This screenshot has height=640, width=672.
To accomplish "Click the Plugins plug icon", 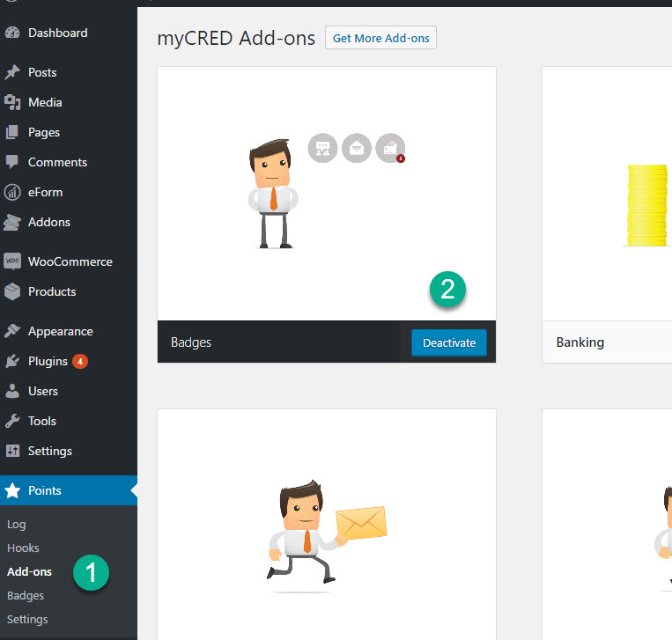I will point(12,361).
